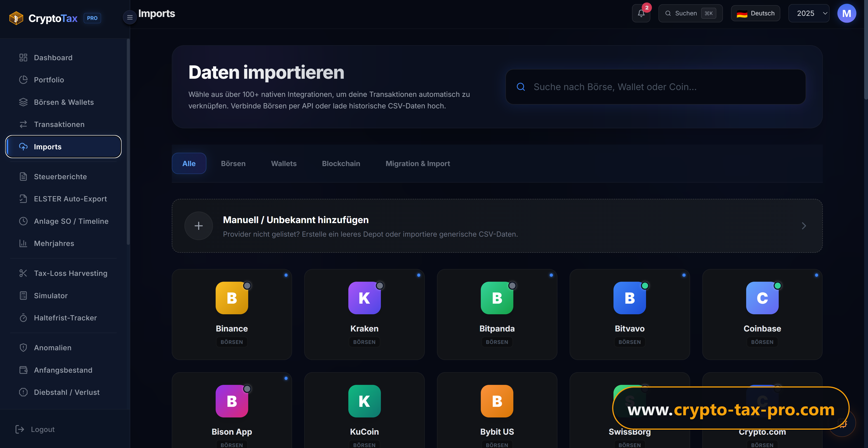This screenshot has width=868, height=448.
Task: Switch to the Blockchain tab
Action: (341, 164)
